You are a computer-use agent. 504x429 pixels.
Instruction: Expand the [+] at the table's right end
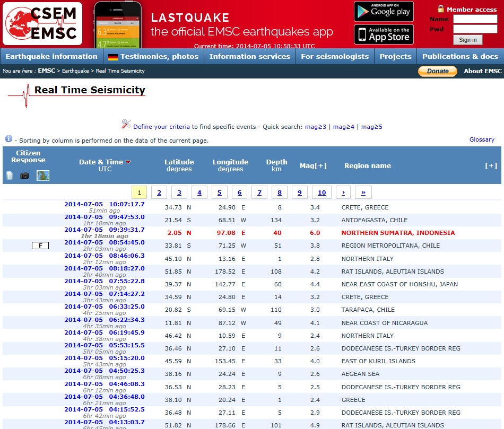point(491,165)
